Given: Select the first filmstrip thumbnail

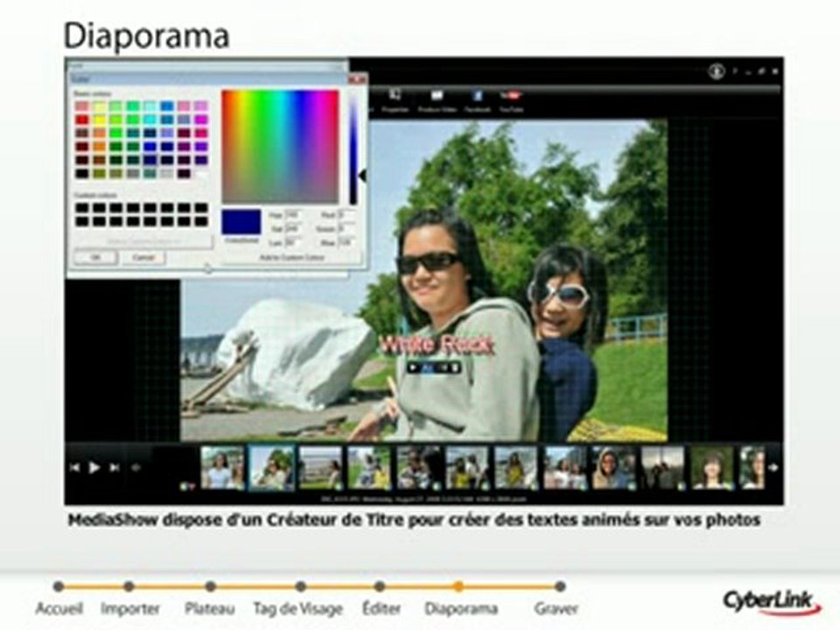Looking at the screenshot, I should pyautogui.click(x=222, y=467).
